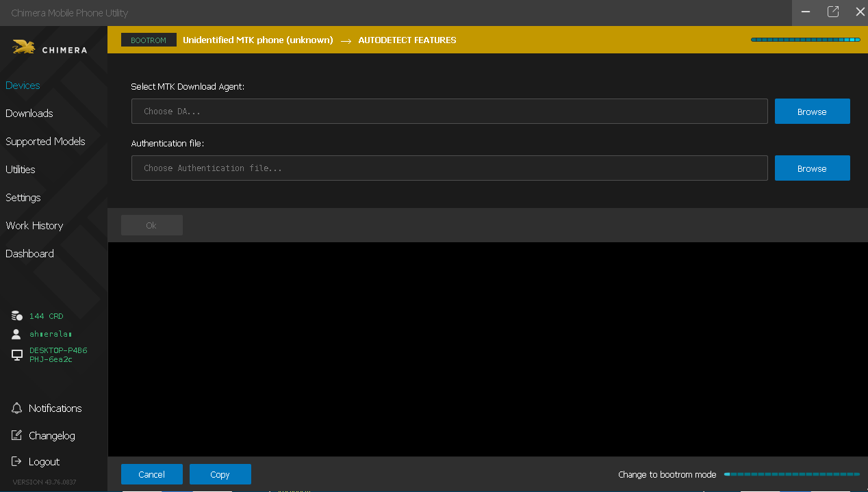Click the Notifications bell icon

pyautogui.click(x=17, y=408)
